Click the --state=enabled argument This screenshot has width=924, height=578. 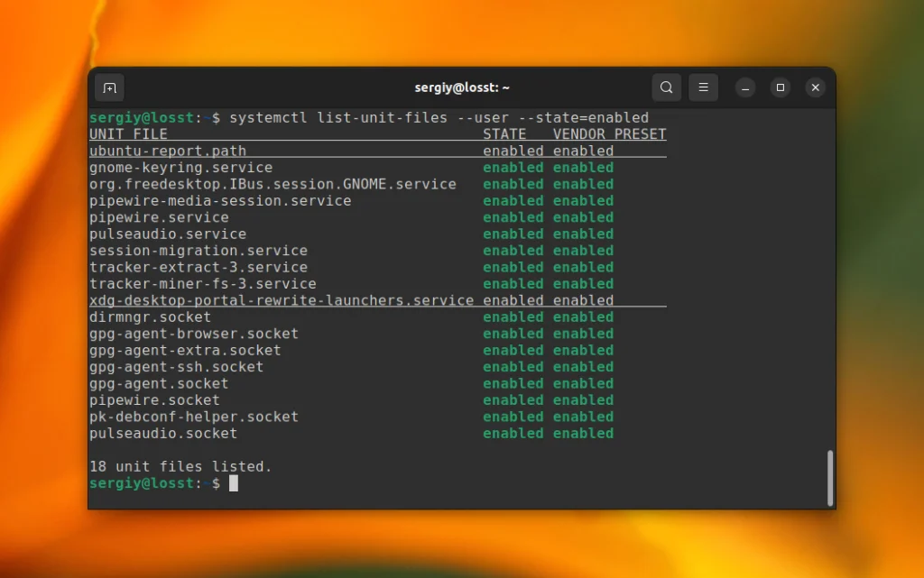point(584,118)
